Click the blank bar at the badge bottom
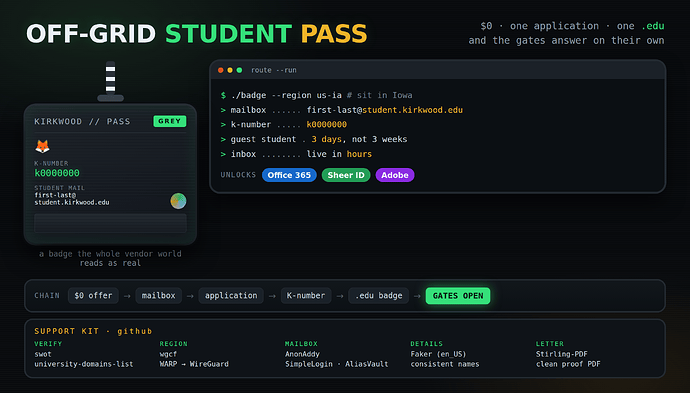Viewport: 690px width, 393px height. pos(110,223)
